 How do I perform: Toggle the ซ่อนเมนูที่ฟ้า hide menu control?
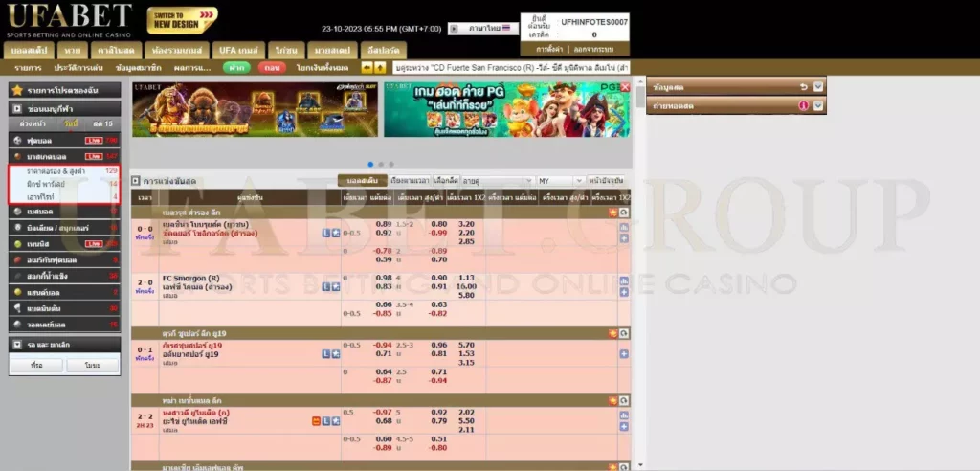[18, 109]
